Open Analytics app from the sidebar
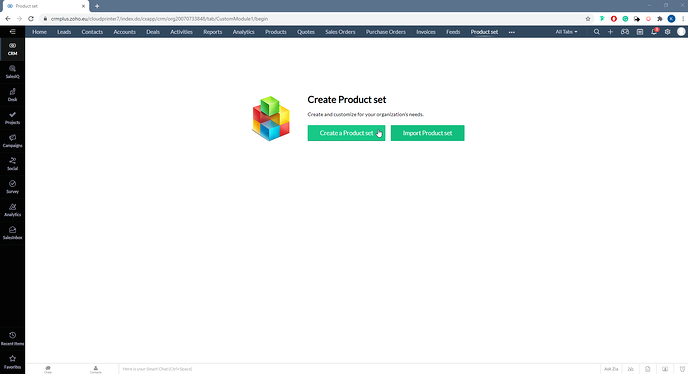The image size is (688, 374). [x=12, y=210]
